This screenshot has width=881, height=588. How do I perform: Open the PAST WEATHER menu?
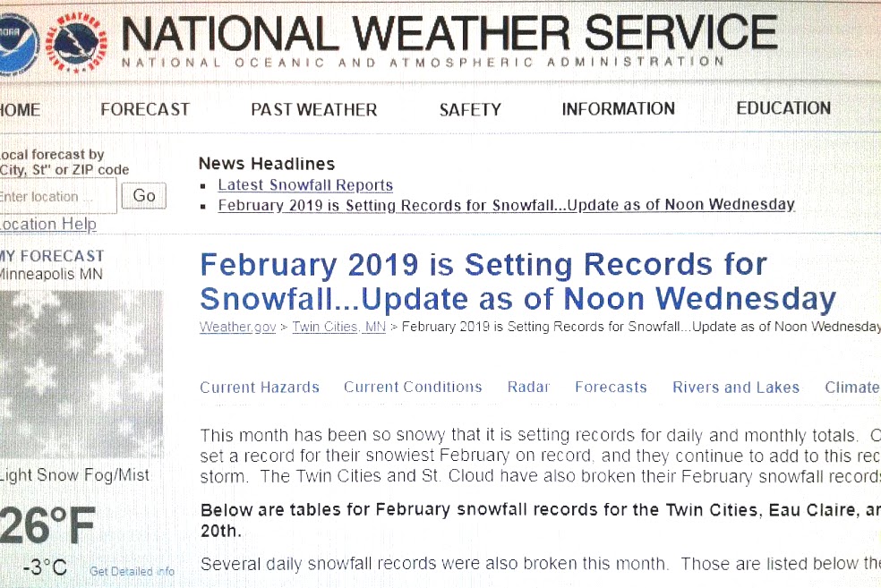coord(313,110)
